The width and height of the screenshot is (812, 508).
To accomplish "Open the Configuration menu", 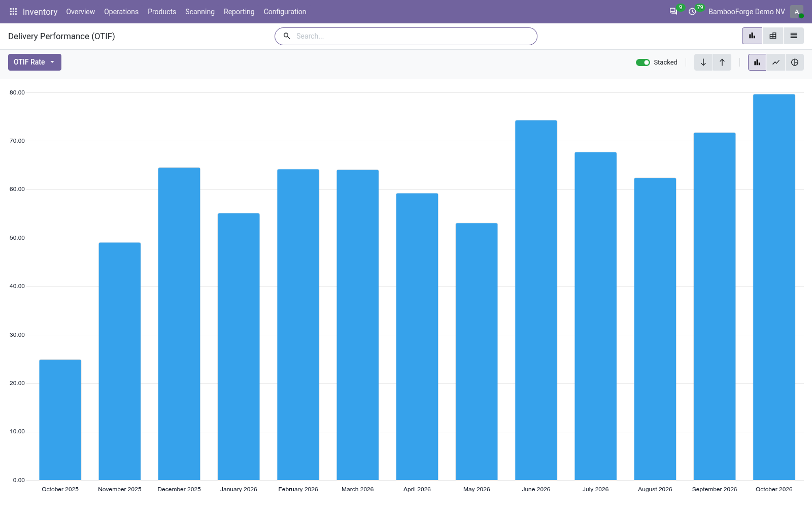I will point(285,12).
